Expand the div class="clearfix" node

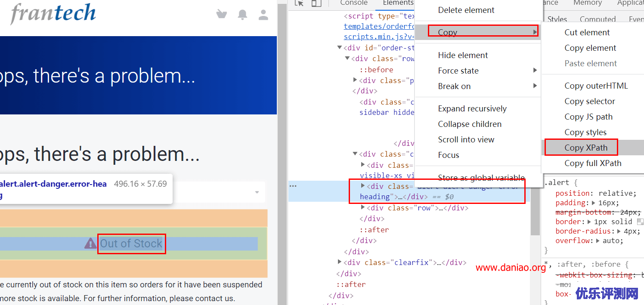340,262
